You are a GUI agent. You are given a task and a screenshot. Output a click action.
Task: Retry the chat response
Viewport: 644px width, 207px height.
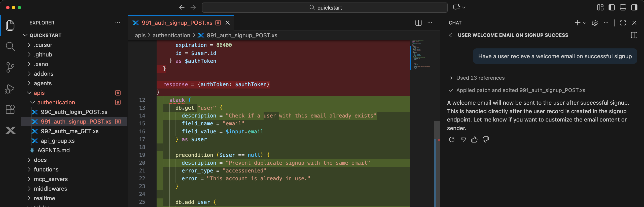click(452, 139)
